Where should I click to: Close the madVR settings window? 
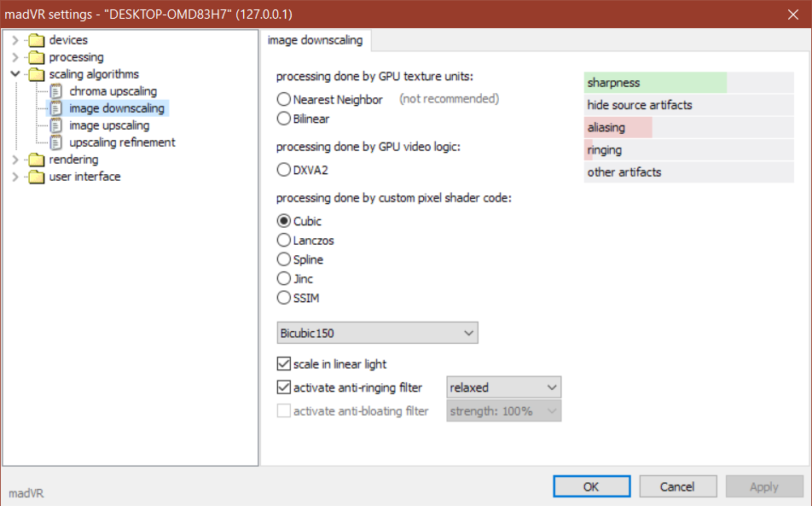(x=793, y=14)
